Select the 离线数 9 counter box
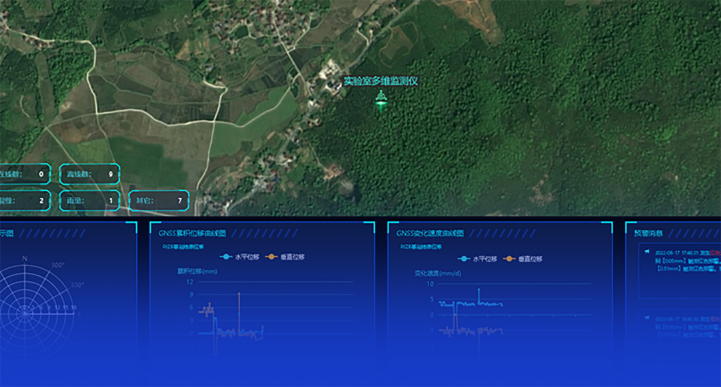Screen dimensions: 721x387 coord(90,174)
